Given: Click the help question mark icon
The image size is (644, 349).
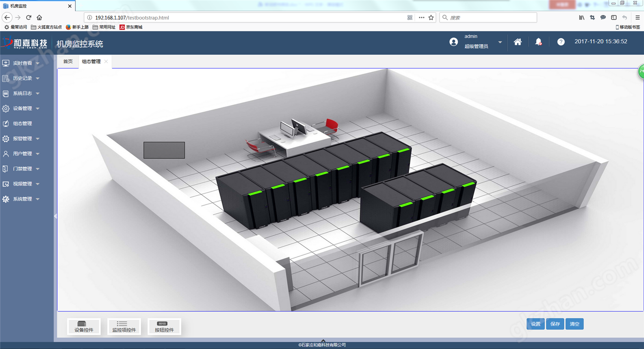Looking at the screenshot, I should 561,42.
